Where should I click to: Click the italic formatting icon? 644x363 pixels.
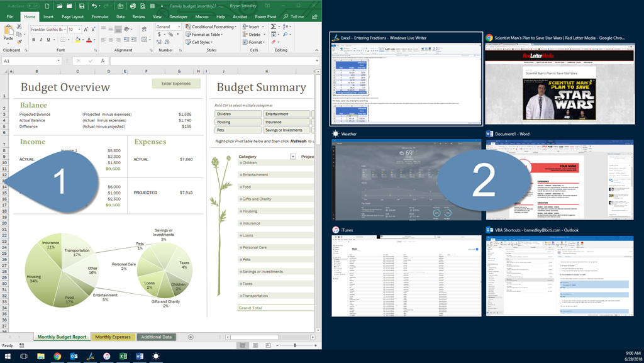coord(42,39)
